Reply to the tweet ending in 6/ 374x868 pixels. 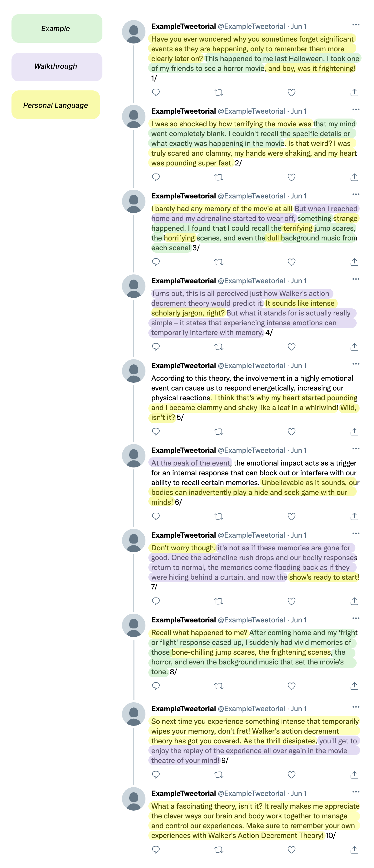point(156,517)
